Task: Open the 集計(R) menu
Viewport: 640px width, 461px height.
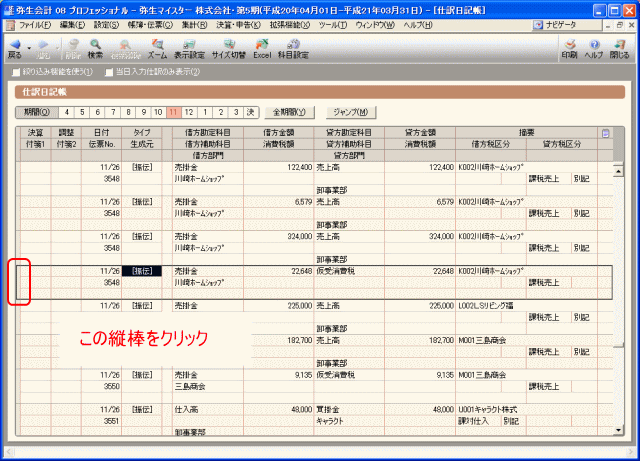Action: tap(194, 25)
